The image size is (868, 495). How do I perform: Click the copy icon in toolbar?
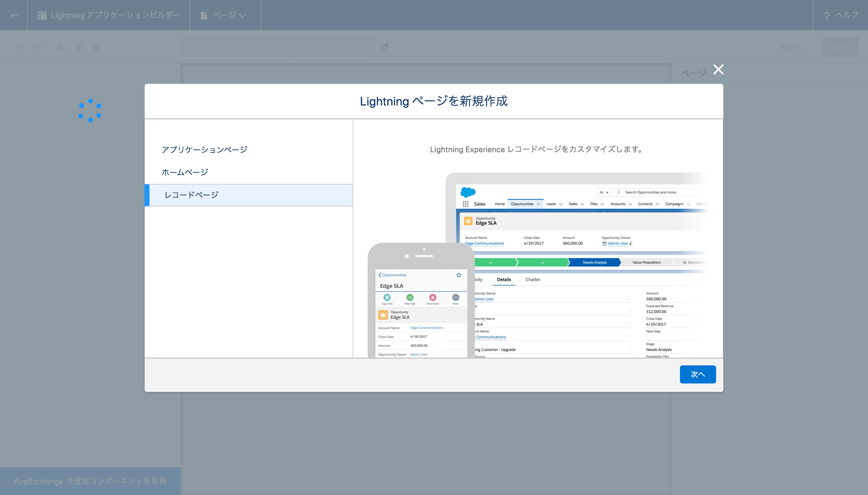[78, 47]
